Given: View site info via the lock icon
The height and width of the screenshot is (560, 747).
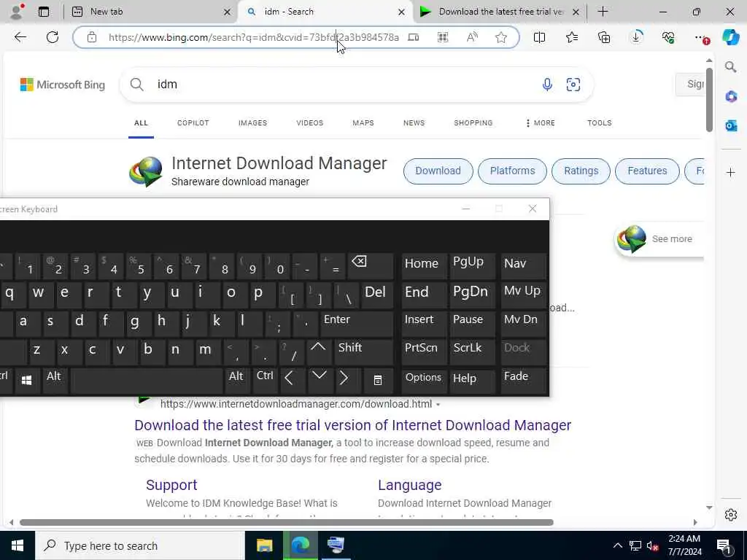Looking at the screenshot, I should coord(92,37).
